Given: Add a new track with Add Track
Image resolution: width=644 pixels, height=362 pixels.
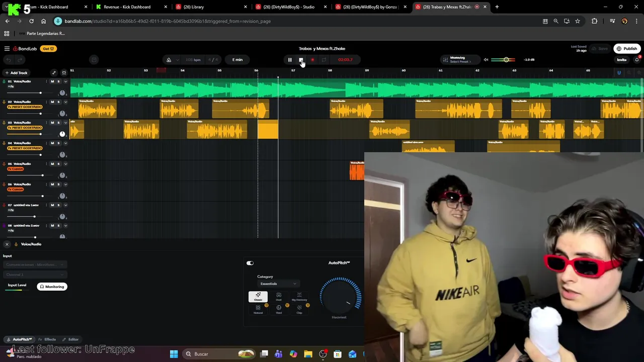Looking at the screenshot, I should click(x=16, y=73).
